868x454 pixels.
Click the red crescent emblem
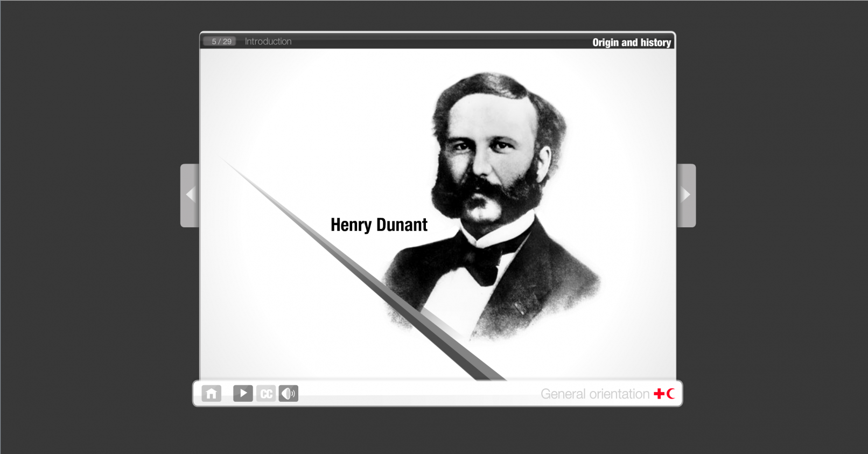tap(670, 394)
